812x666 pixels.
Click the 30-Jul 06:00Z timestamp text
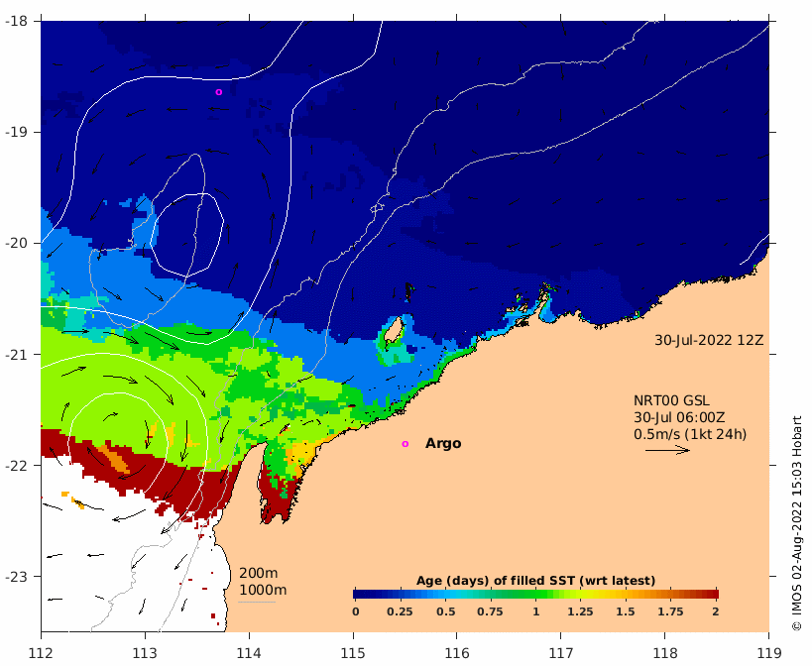[x=679, y=417]
